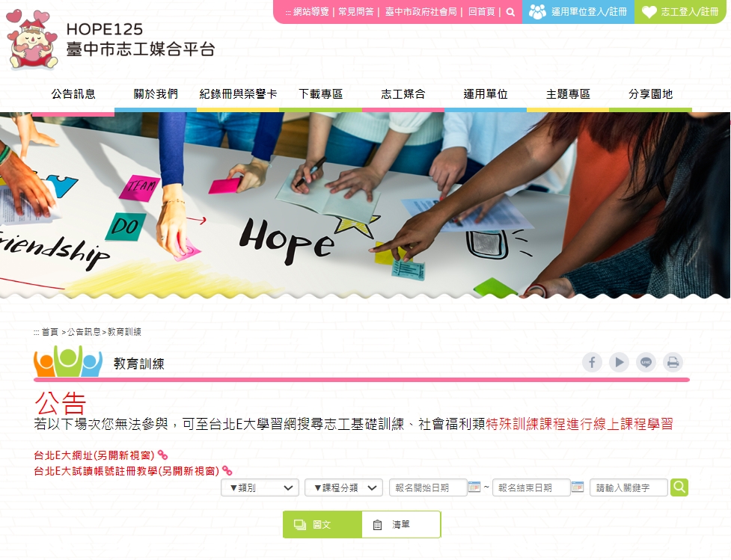Share page via LINE icon

tap(646, 363)
